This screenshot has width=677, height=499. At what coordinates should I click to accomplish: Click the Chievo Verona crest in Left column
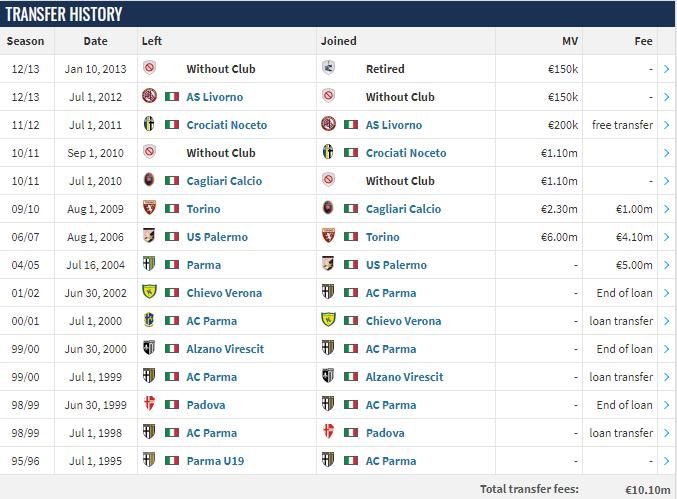coord(149,293)
